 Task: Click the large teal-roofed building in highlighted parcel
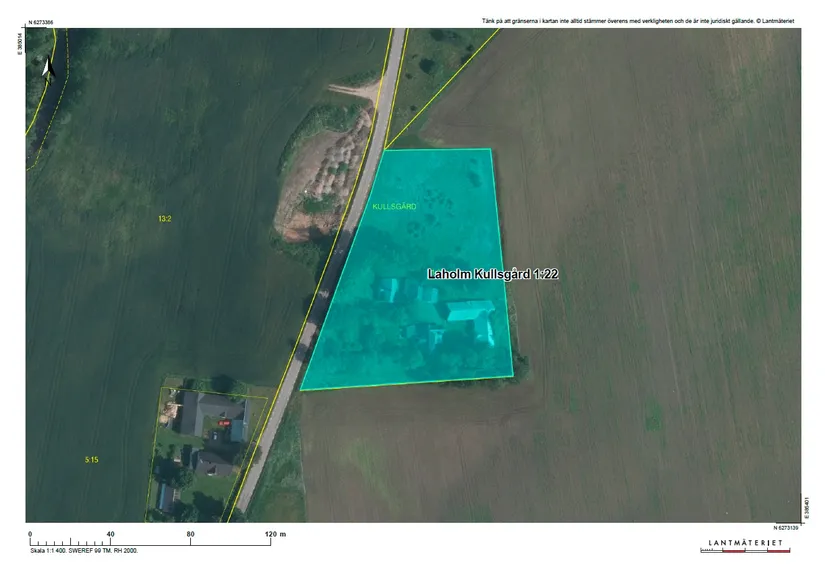click(x=471, y=310)
